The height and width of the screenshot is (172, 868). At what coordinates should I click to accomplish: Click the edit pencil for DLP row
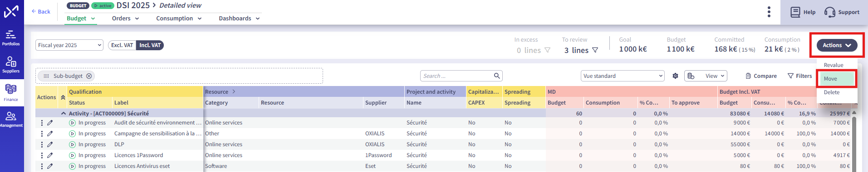pyautogui.click(x=50, y=144)
